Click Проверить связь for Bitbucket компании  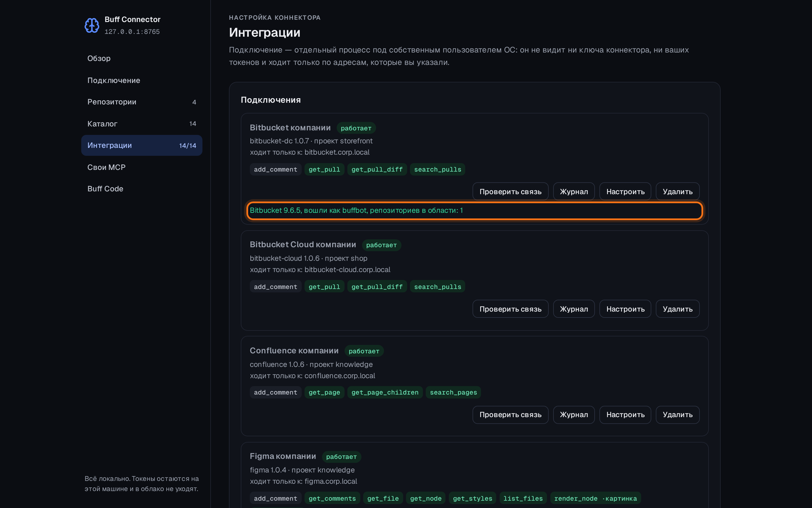(510, 192)
